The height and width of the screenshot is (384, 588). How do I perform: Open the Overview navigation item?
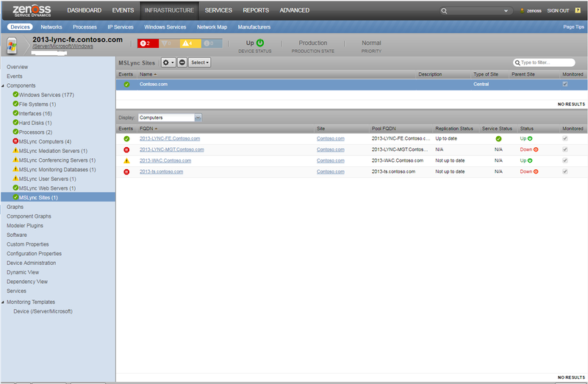17,67
